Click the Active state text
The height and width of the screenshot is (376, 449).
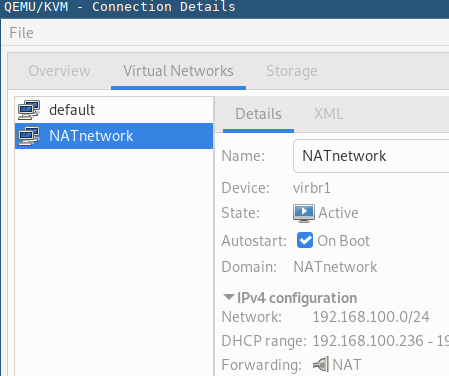coord(338,213)
